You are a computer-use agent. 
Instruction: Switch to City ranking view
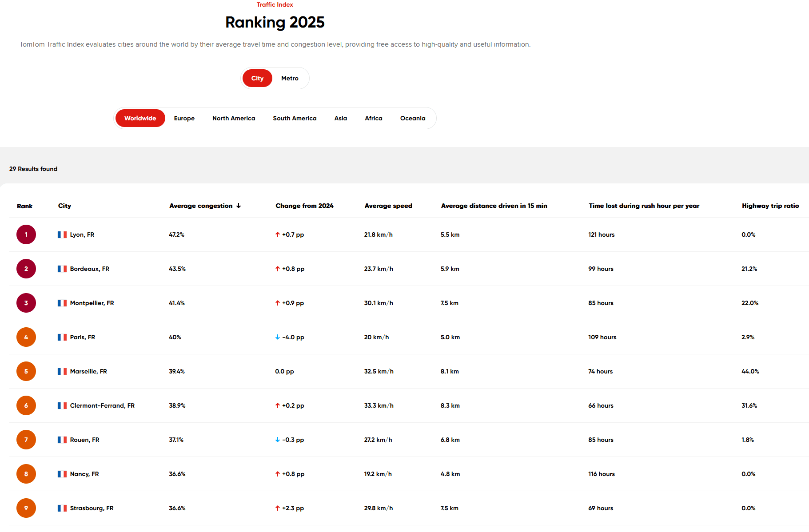point(257,78)
